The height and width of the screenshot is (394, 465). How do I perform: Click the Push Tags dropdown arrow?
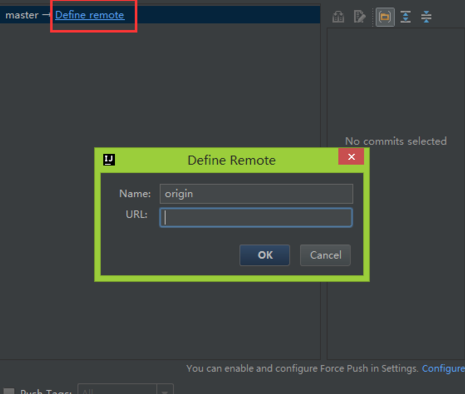click(x=165, y=390)
